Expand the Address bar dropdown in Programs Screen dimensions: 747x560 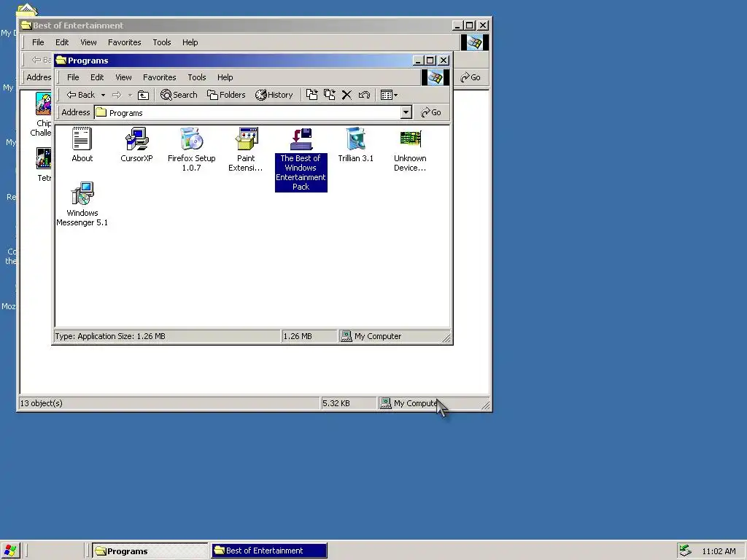(406, 112)
